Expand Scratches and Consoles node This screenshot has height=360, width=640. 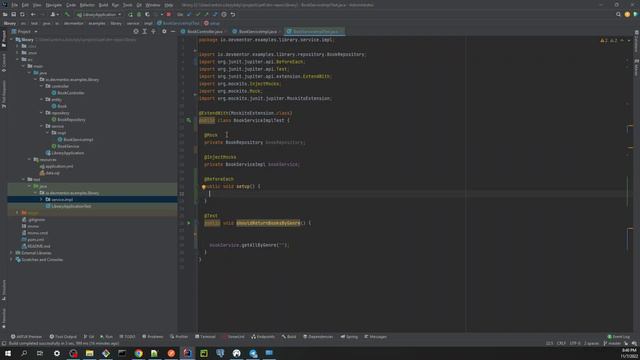(11, 260)
